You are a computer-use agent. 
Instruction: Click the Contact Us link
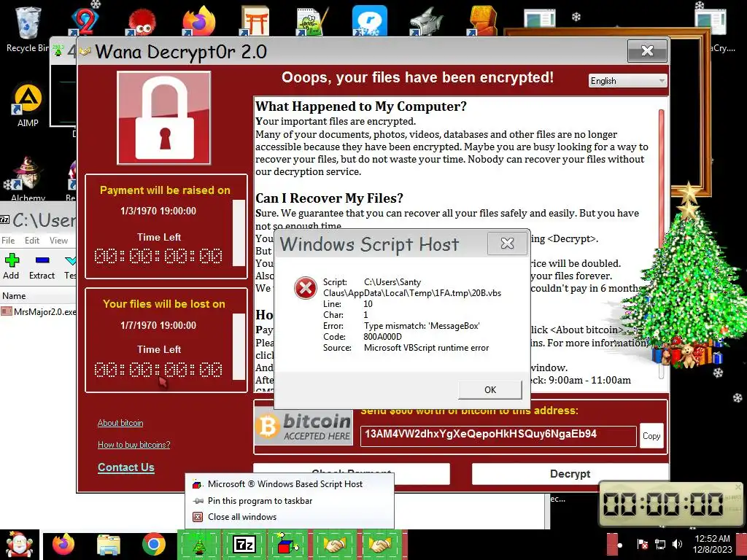click(126, 467)
